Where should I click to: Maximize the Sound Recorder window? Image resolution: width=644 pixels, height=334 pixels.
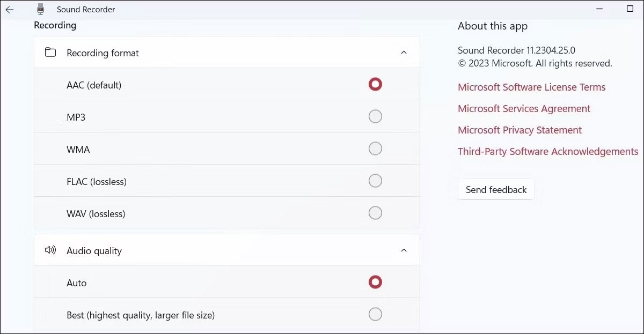pos(630,9)
